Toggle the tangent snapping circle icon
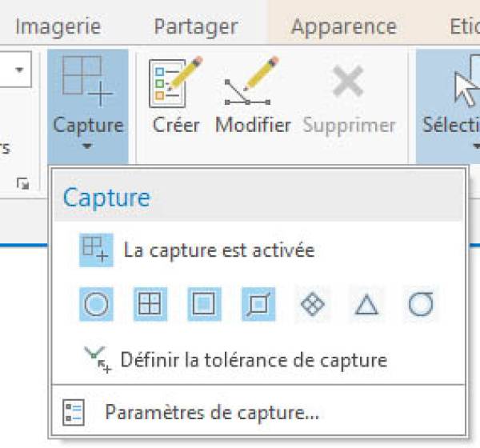 click(x=421, y=305)
